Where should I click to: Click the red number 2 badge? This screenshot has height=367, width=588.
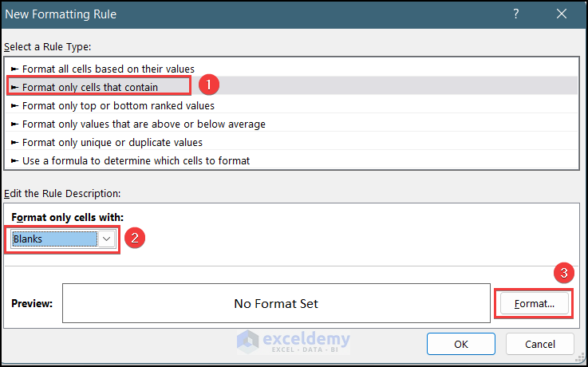click(136, 239)
